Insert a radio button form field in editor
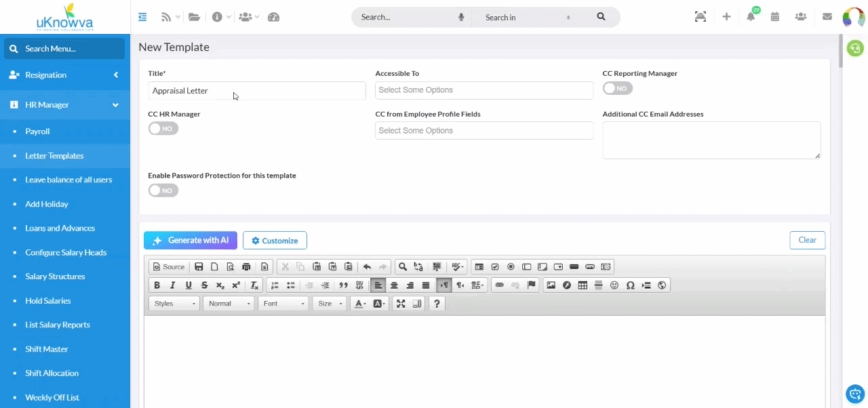Image resolution: width=868 pixels, height=408 pixels. click(x=511, y=266)
